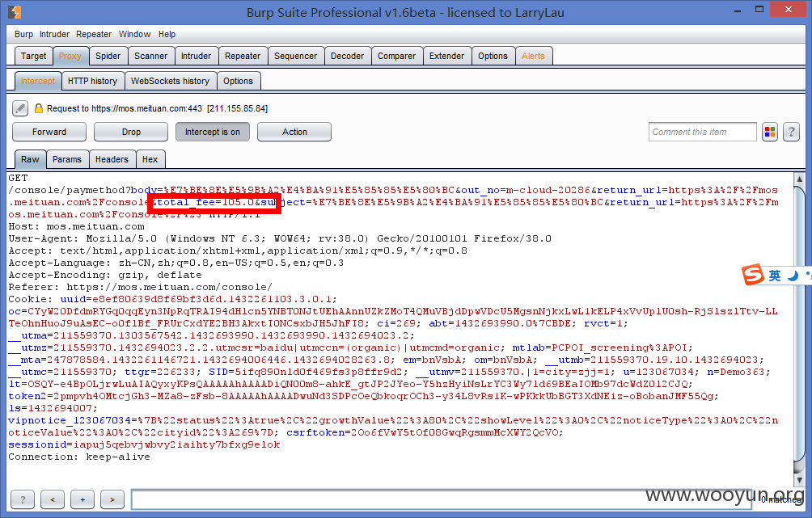The image size is (812, 518).
Task: Open the Proxy Options sub-tab
Action: pyautogui.click(x=239, y=82)
